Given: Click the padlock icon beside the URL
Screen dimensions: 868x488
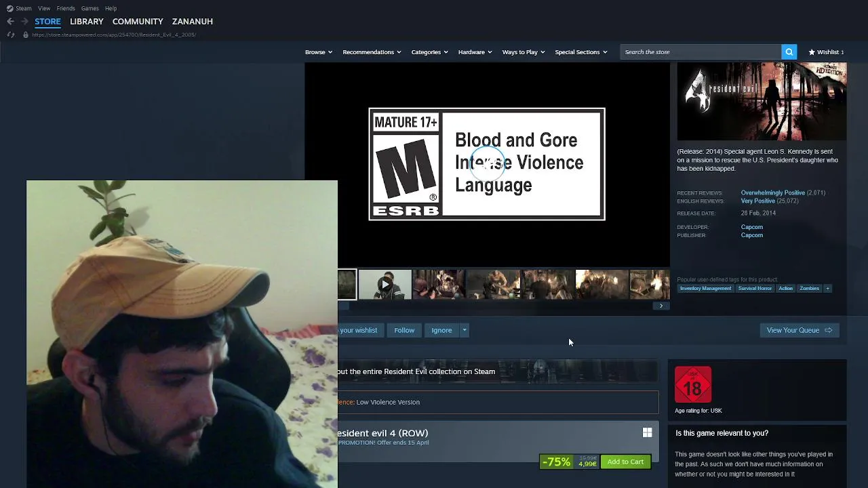Looking at the screenshot, I should 26,35.
